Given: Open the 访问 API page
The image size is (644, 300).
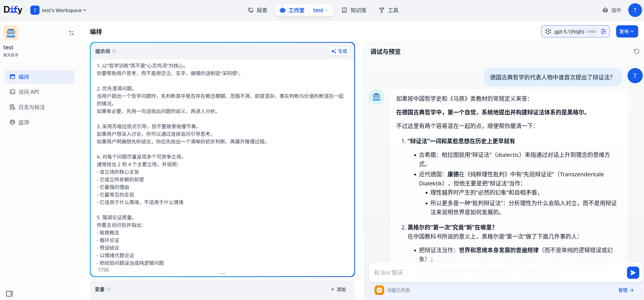Looking at the screenshot, I should coord(29,92).
